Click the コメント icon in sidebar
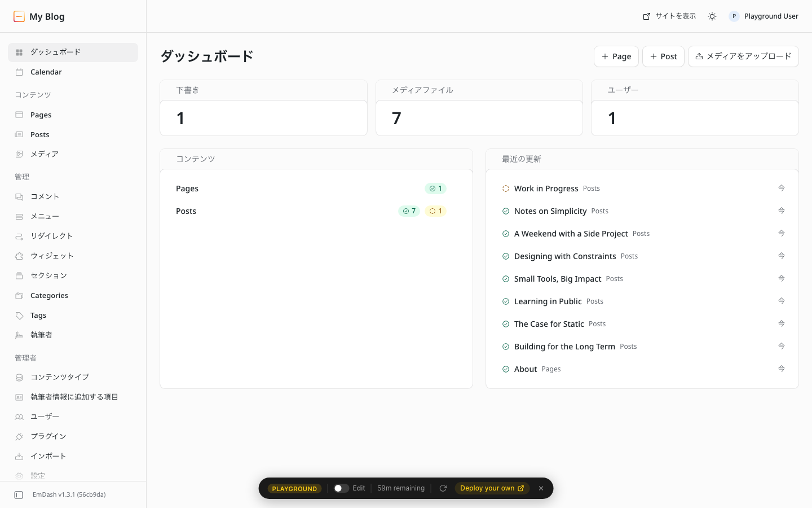The width and height of the screenshot is (812, 508). 19,196
